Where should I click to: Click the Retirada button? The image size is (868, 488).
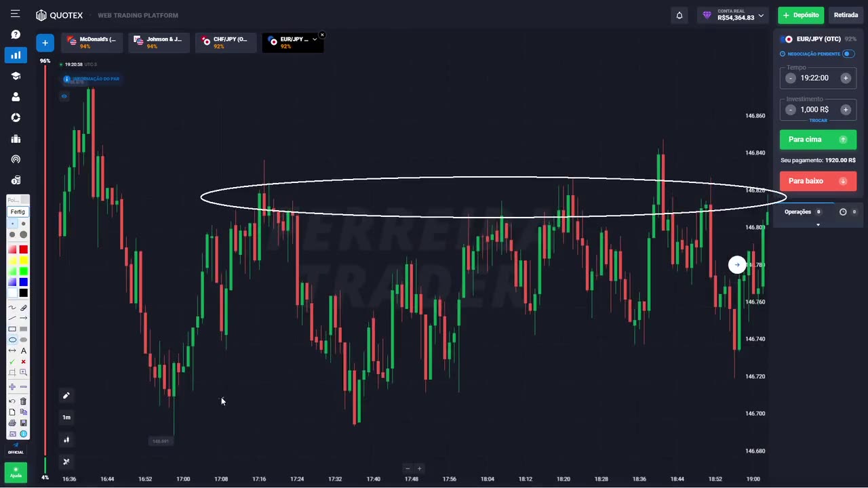(846, 15)
